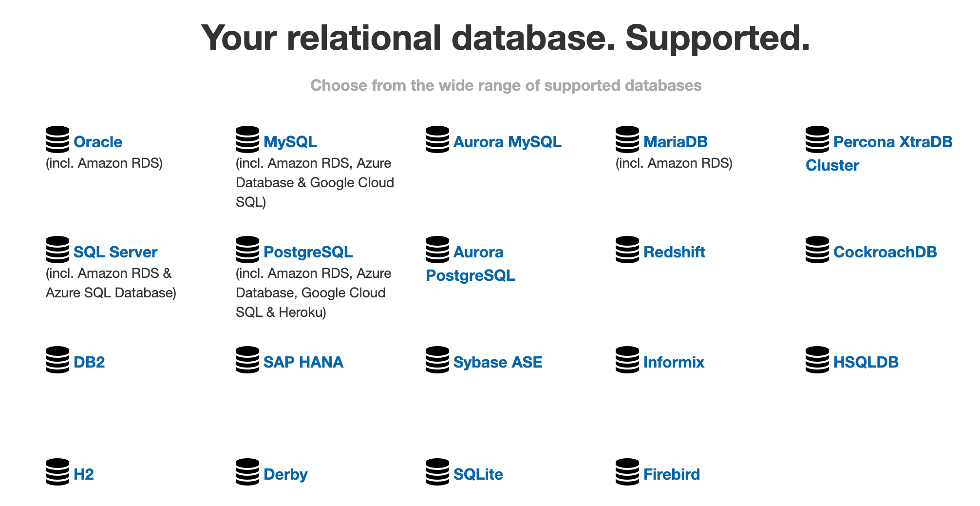Click the database icon next to DB2
This screenshot has height=506, width=980.
pyautogui.click(x=57, y=360)
